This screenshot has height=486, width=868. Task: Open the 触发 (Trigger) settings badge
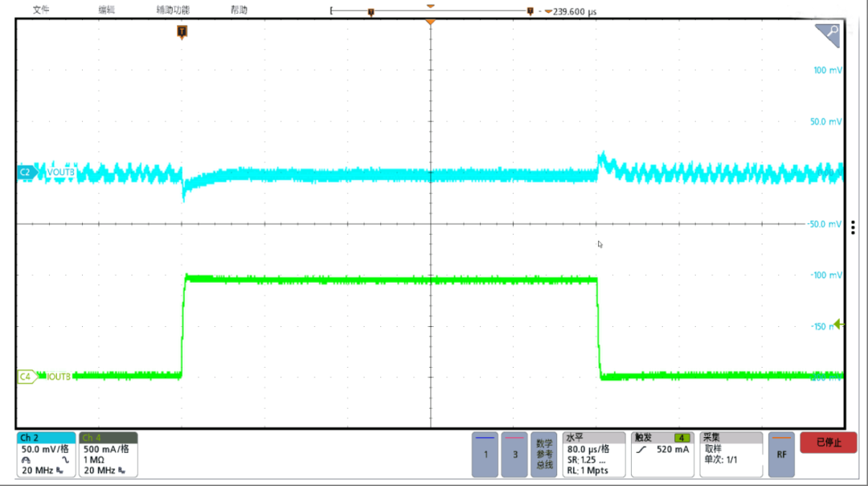(662, 455)
